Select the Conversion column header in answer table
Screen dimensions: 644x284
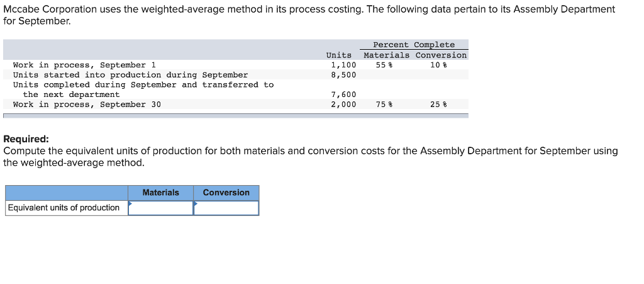click(226, 192)
